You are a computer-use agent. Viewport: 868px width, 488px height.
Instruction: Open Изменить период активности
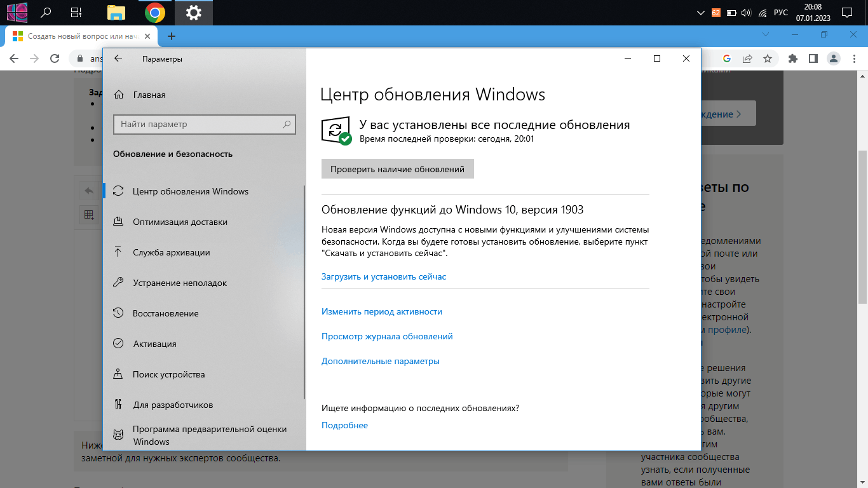click(382, 311)
